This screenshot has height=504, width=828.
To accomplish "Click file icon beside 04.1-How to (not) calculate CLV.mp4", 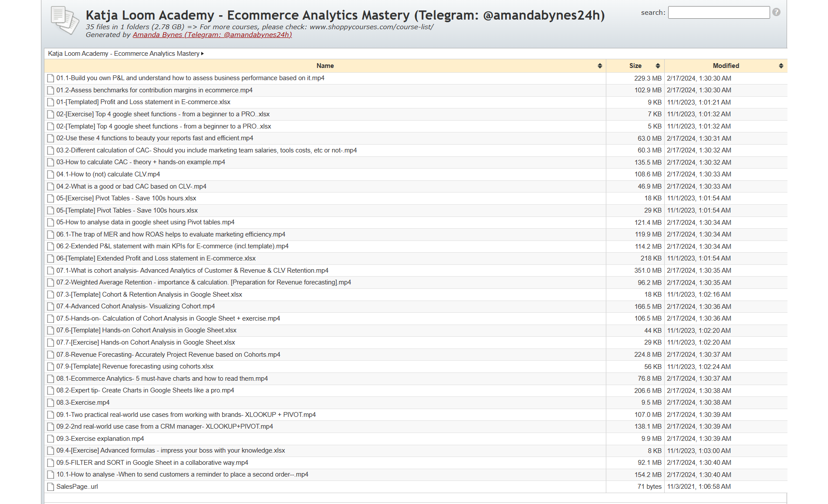I will [x=51, y=174].
